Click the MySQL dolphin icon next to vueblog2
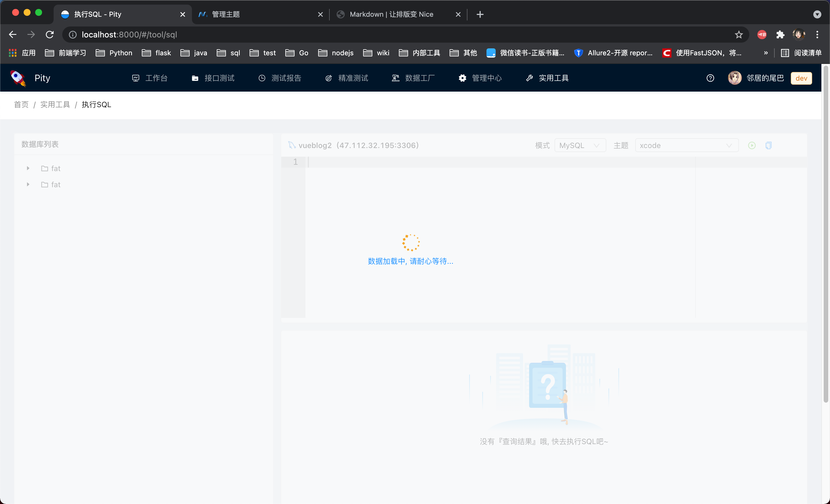Viewport: 830px width, 504px height. (x=291, y=145)
